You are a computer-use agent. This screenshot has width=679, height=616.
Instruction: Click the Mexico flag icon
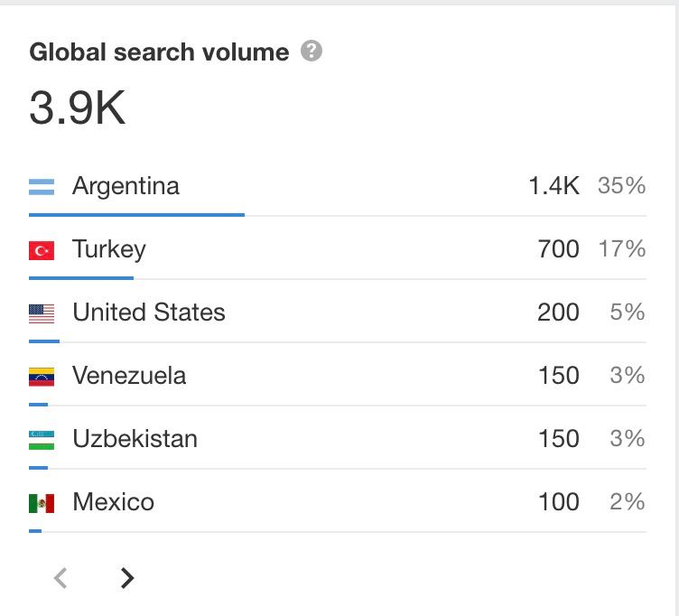[42, 503]
